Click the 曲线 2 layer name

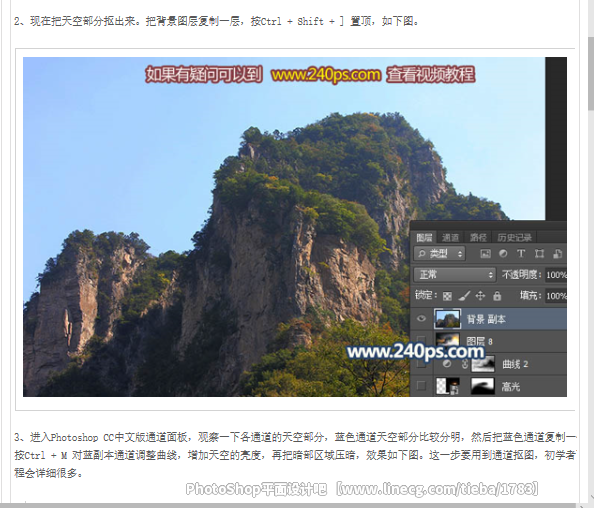tap(514, 364)
